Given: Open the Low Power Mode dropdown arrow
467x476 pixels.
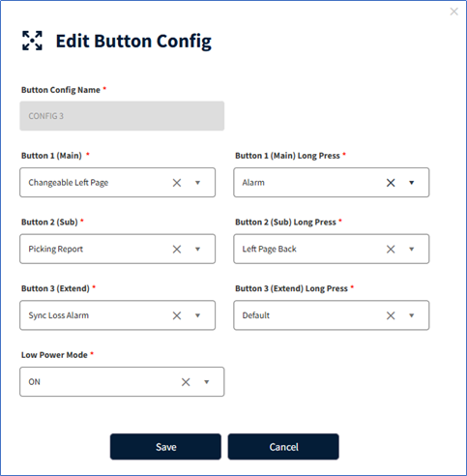Looking at the screenshot, I should [x=207, y=382].
